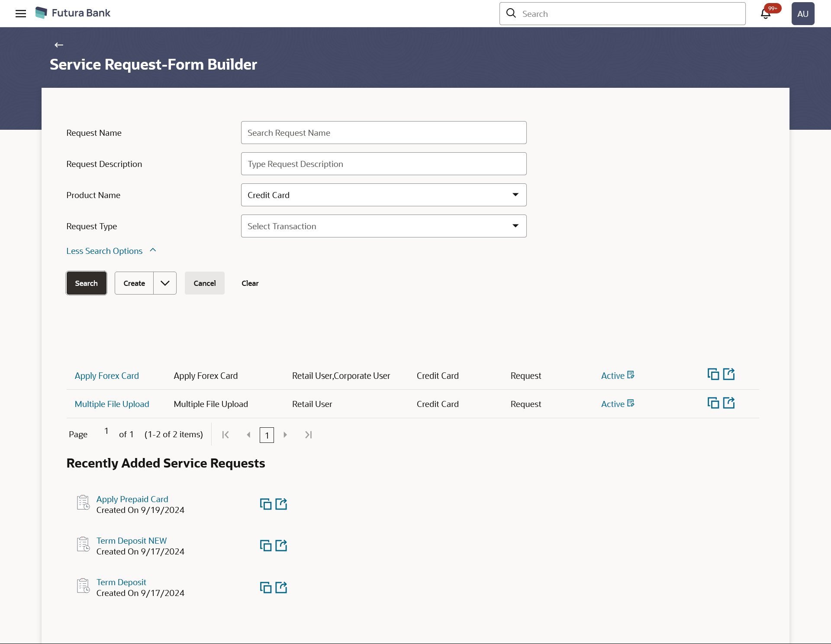The image size is (831, 644).
Task: Copy the Term Deposit NEW request
Action: [265, 546]
